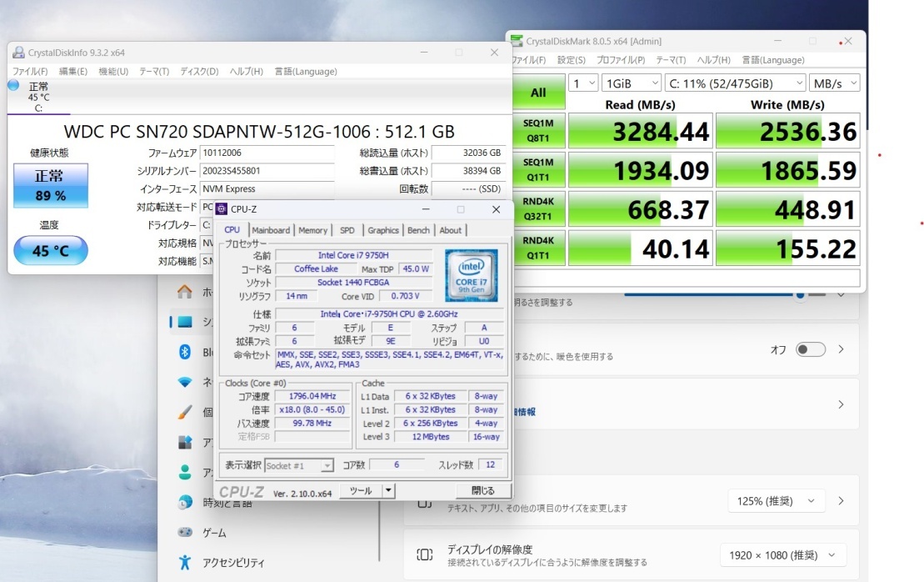
Task: Switch to the SPD tab in CPU-Z
Action: click(x=347, y=230)
